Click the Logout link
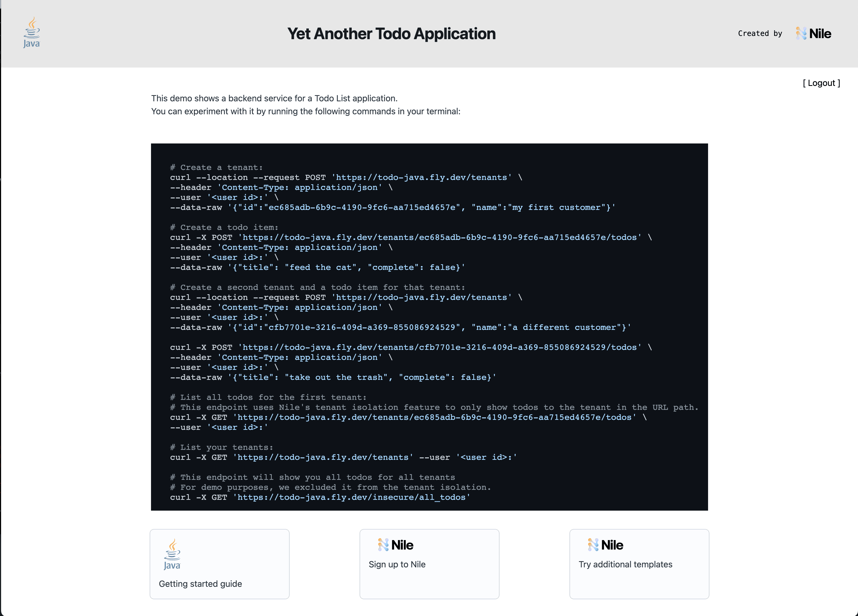Screen dimensions: 858x616 (x=821, y=83)
